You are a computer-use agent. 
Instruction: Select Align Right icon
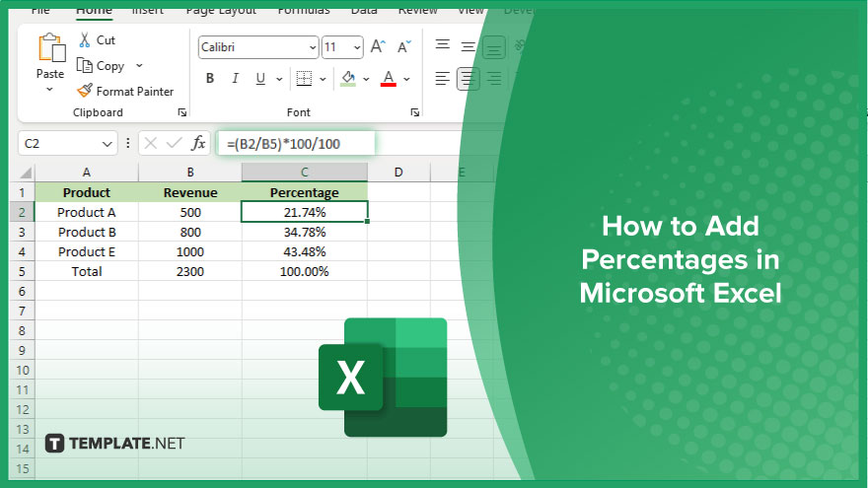pyautogui.click(x=494, y=79)
